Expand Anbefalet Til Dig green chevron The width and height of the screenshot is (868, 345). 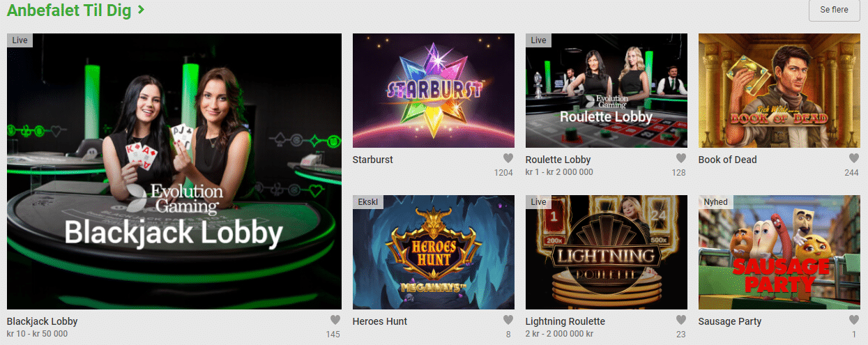pos(141,10)
